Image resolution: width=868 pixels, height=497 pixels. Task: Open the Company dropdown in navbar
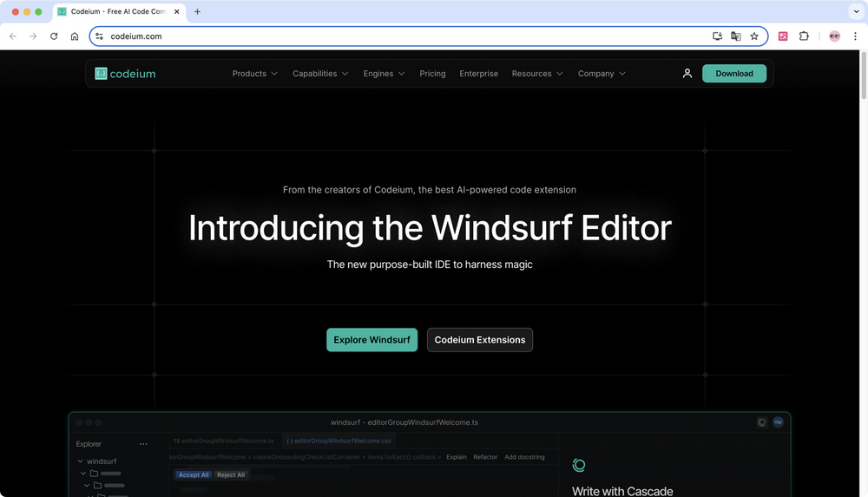tap(602, 74)
